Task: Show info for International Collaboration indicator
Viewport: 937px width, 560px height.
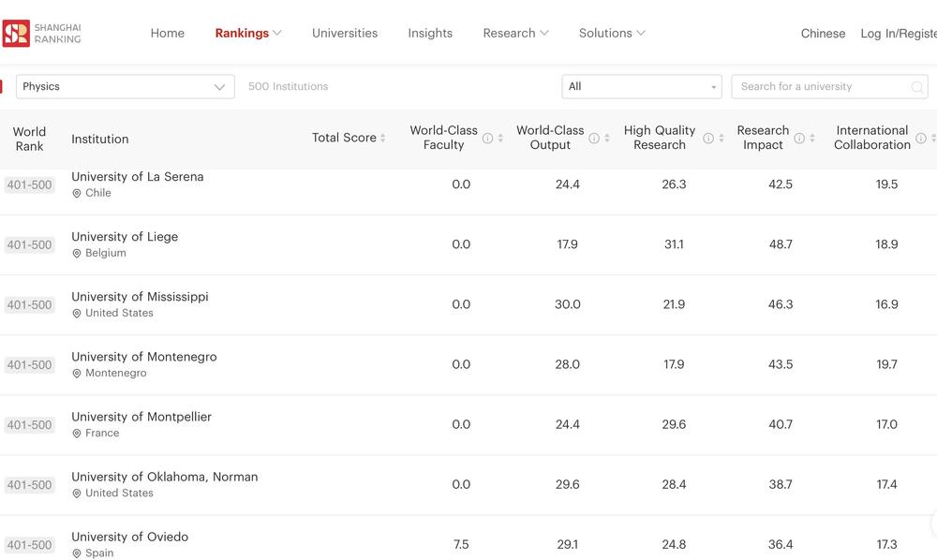Action: click(x=921, y=139)
